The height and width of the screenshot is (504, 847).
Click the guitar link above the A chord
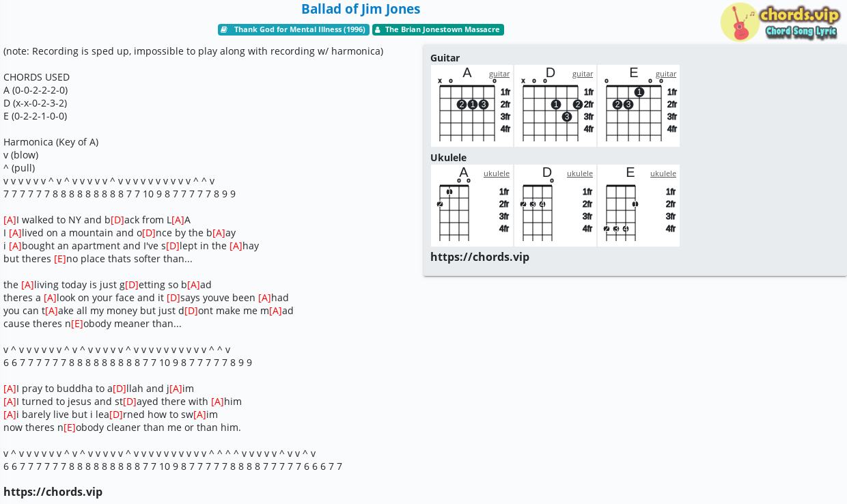(499, 74)
